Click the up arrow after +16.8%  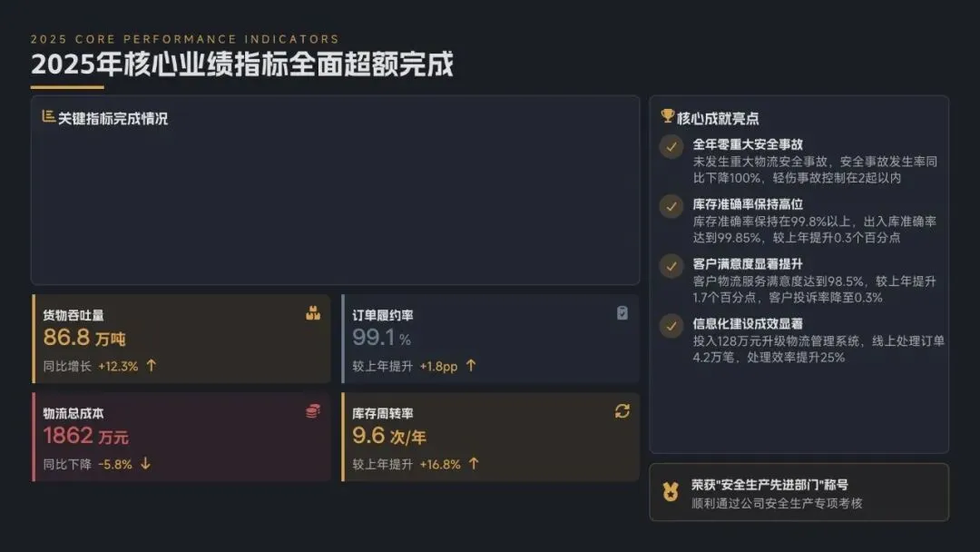[474, 463]
